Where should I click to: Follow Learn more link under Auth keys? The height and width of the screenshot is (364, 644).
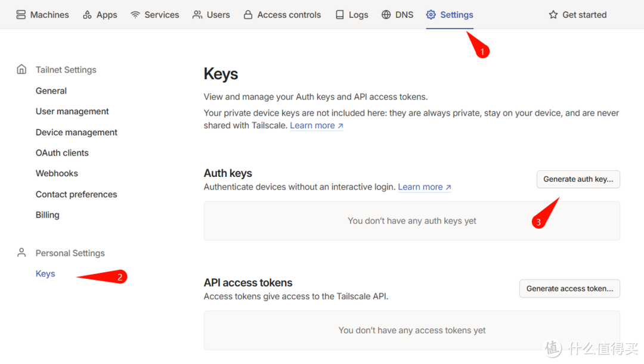tap(425, 187)
